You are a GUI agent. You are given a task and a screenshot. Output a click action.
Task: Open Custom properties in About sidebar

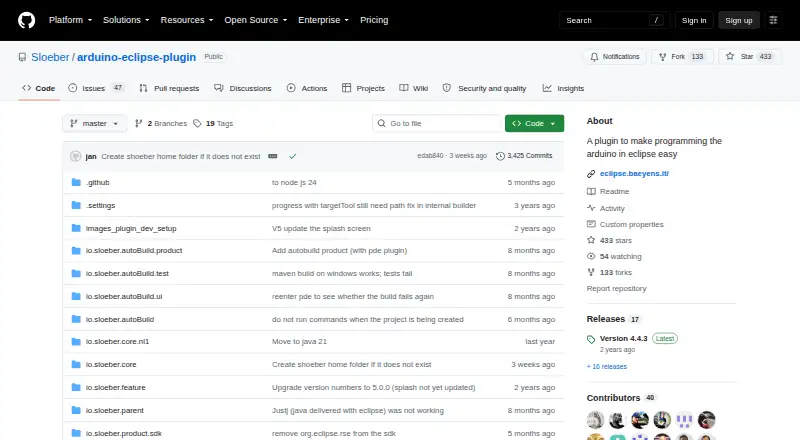[625, 224]
